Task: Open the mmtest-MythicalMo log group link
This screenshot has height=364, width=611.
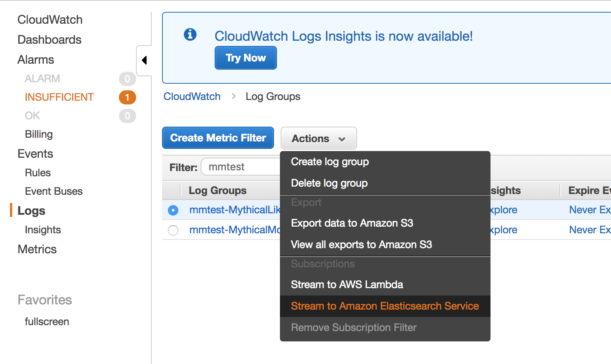Action: click(x=235, y=230)
